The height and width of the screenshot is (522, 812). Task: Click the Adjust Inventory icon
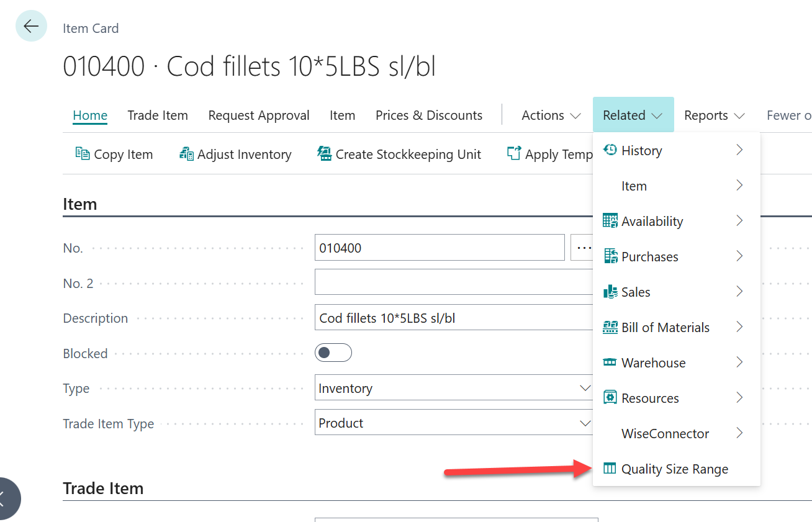[x=186, y=154]
